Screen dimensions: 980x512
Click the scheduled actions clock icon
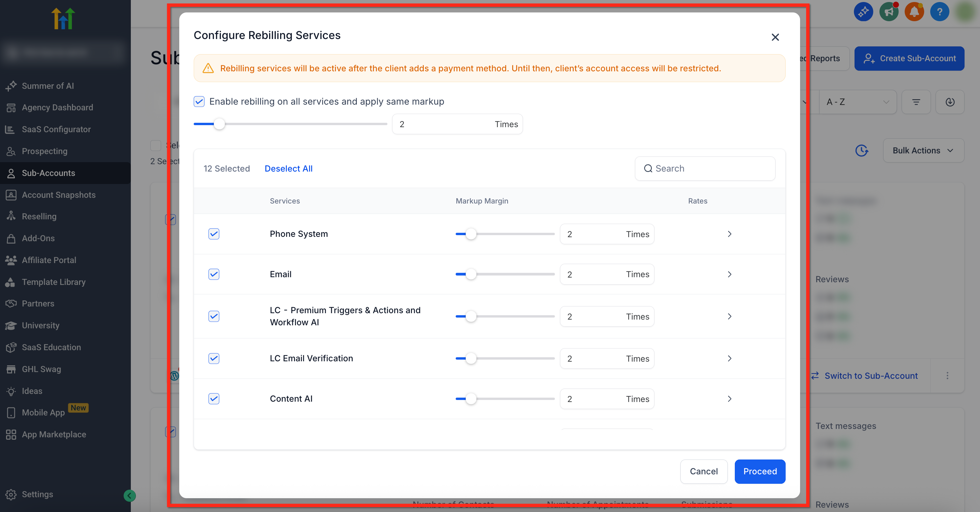click(x=862, y=150)
